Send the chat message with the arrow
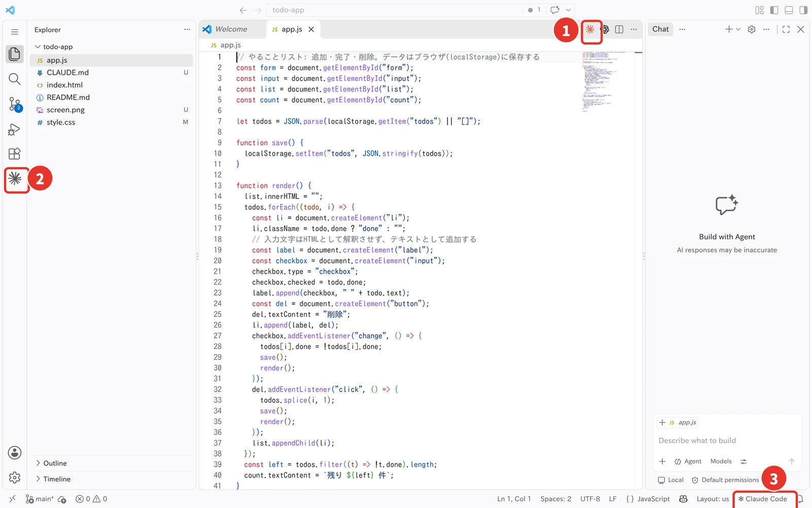This screenshot has width=812, height=508. pyautogui.click(x=792, y=462)
